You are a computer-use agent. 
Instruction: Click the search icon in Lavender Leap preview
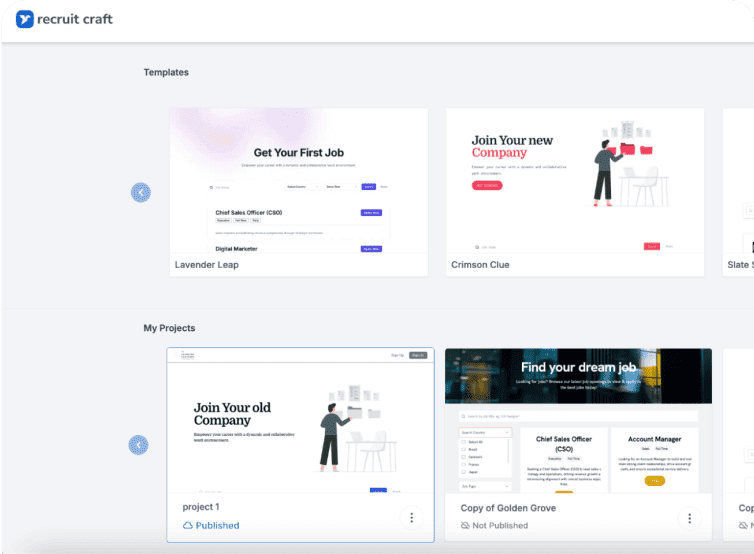pos(211,187)
